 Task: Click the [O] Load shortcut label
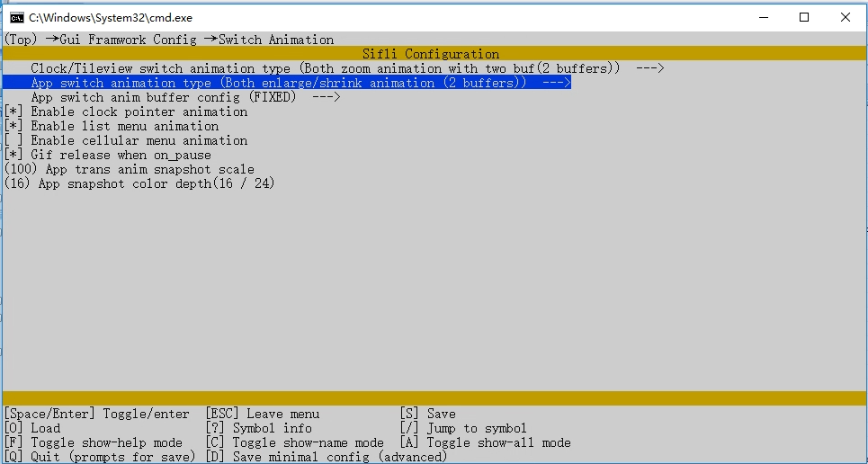32,429
